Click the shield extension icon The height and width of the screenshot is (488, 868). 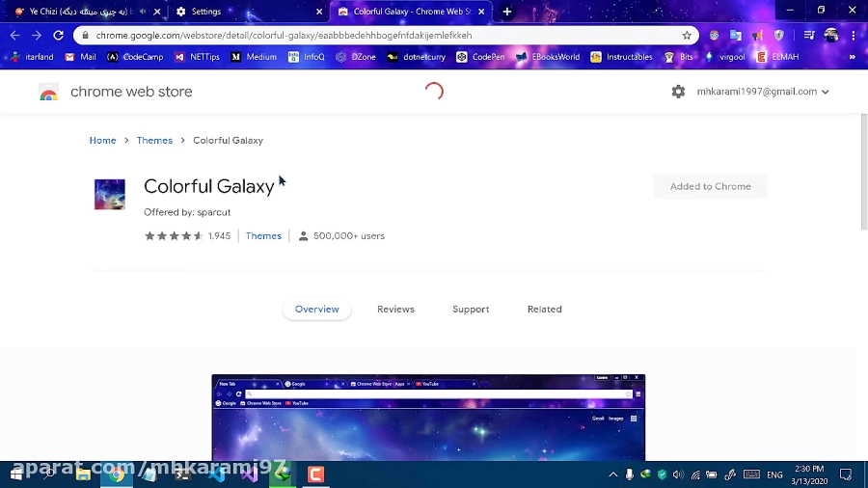tap(779, 36)
